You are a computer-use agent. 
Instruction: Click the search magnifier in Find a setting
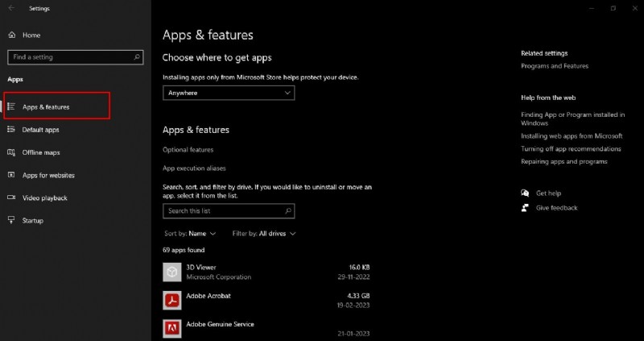(137, 57)
